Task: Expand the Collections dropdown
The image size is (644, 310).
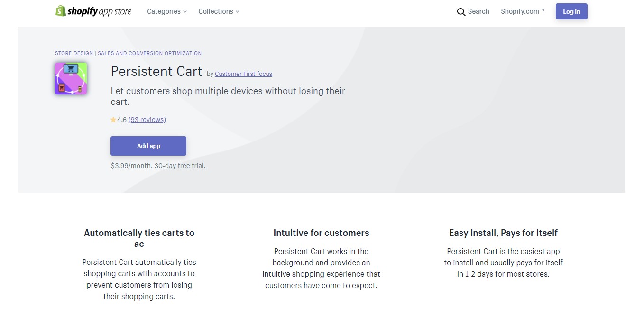Action: [x=219, y=11]
